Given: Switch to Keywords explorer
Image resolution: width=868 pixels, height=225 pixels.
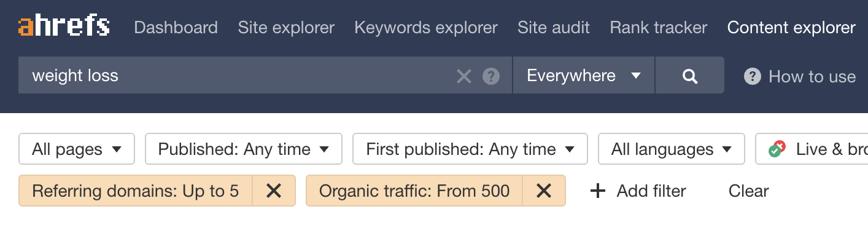Looking at the screenshot, I should 426,28.
